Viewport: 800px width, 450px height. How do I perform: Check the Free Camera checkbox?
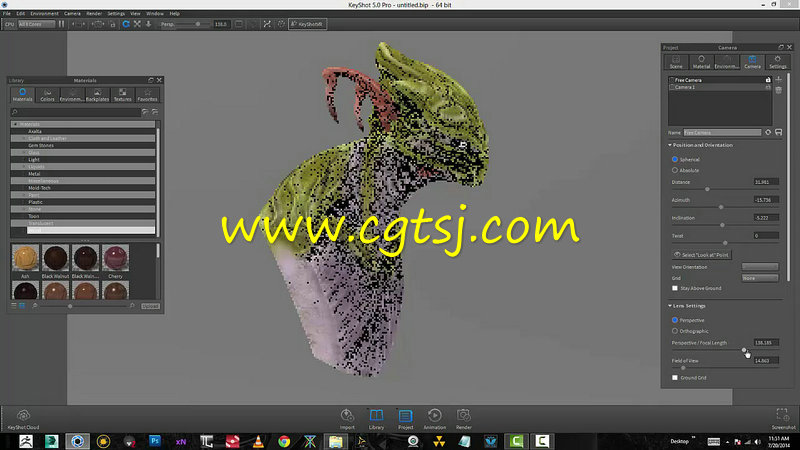[671, 80]
